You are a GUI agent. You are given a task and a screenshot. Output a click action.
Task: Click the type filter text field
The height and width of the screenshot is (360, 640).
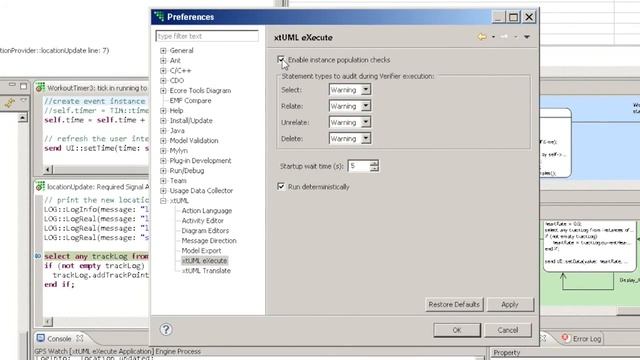(207, 36)
